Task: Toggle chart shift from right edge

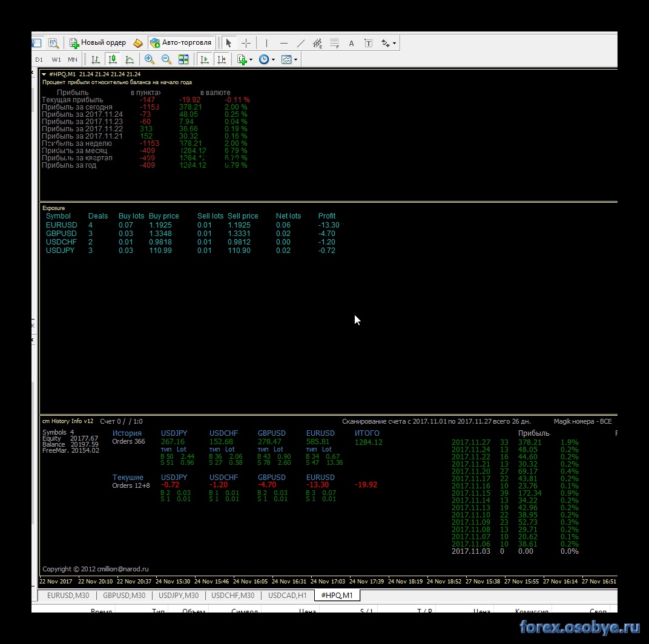Action: [x=222, y=59]
